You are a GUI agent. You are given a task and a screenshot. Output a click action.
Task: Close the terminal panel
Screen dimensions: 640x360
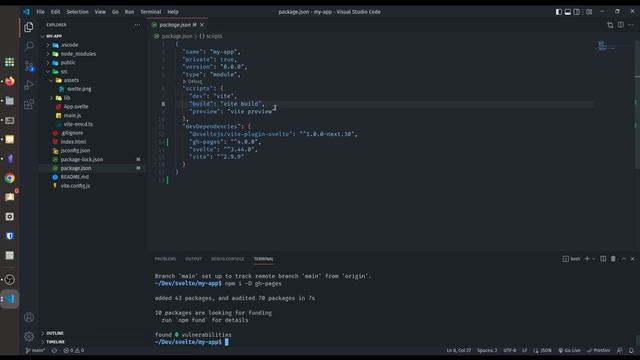[x=633, y=259]
